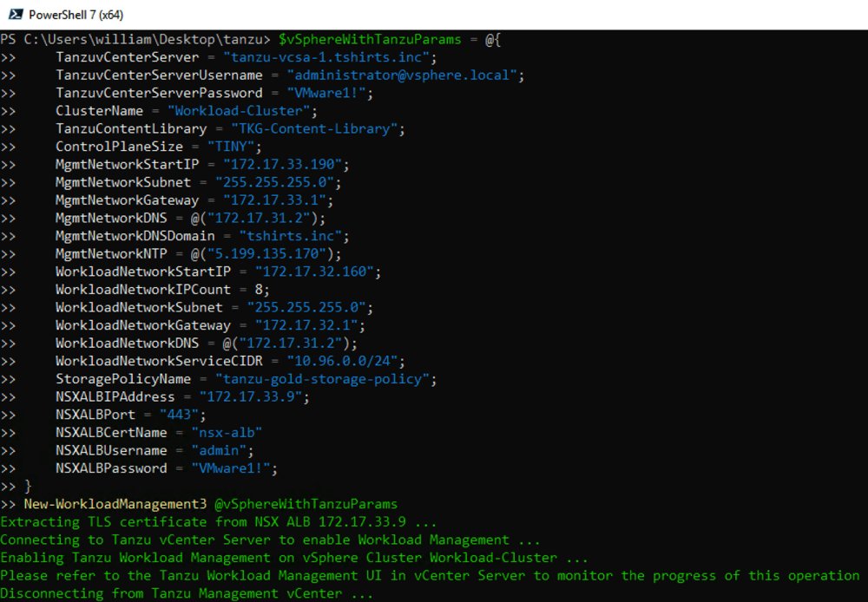Click the prompt path C:\Users\william\Desktop\tanzu
868x602 pixels.
[143, 39]
